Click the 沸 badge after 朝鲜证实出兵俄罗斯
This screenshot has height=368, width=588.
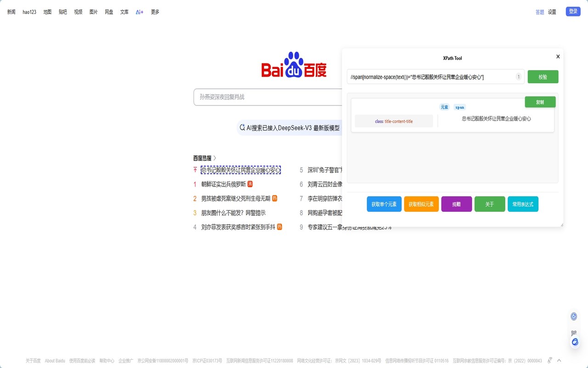[250, 184]
